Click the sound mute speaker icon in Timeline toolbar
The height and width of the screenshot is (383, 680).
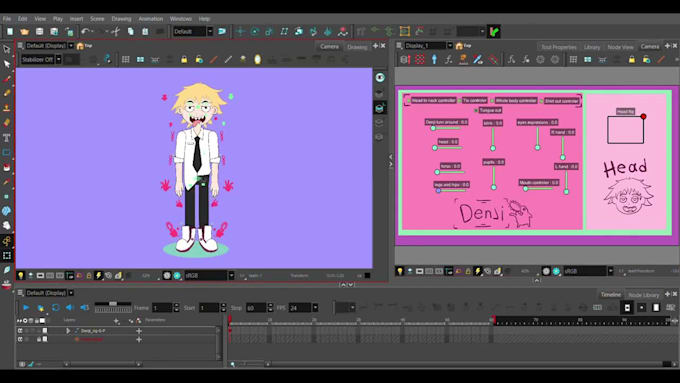click(x=70, y=308)
